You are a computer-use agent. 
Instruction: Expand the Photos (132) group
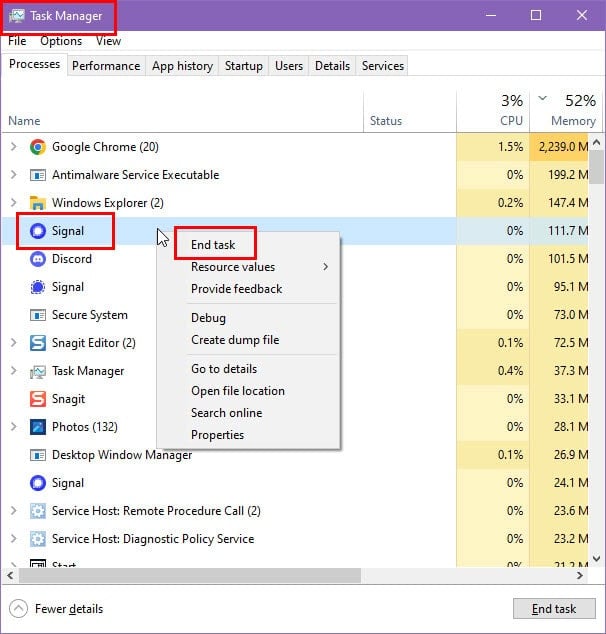[x=13, y=427]
